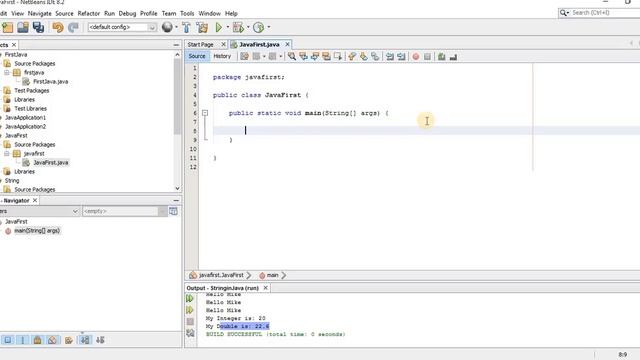Click the Redo arrow icon
640x360 pixels.
click(x=73, y=27)
